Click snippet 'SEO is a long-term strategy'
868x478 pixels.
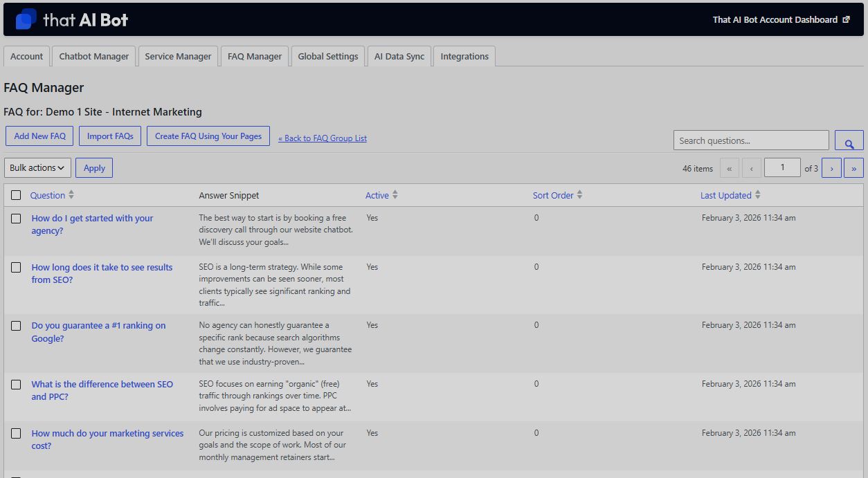pos(275,285)
